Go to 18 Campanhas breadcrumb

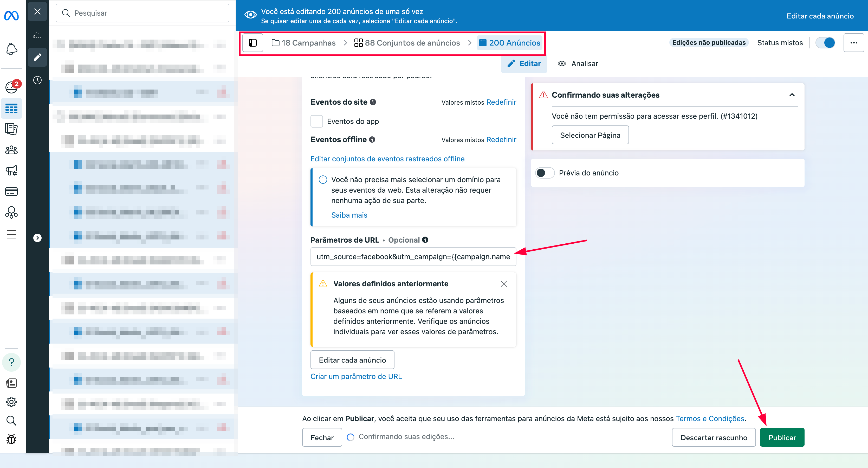pos(304,43)
